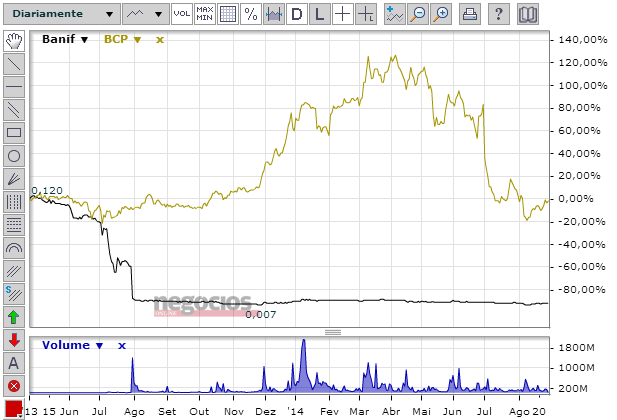Click the 1800M volume axis label
617x420 pixels.
[x=576, y=348]
